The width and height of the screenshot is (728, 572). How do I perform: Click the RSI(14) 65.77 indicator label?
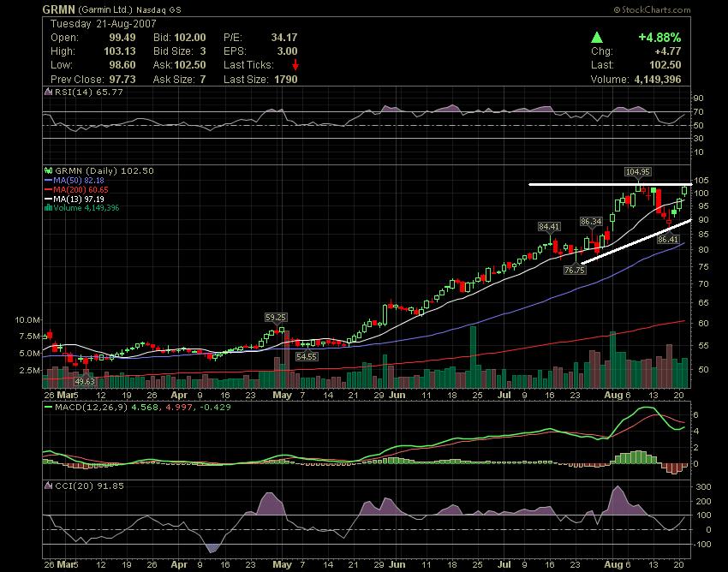89,92
